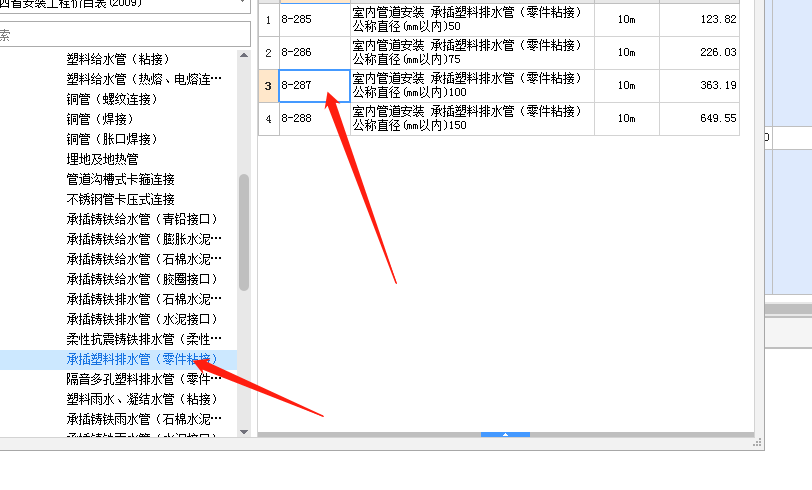Viewport: 812px width, 490px height.
Task: Select tree item 不锈钢管卡压式连接
Action: [x=121, y=199]
